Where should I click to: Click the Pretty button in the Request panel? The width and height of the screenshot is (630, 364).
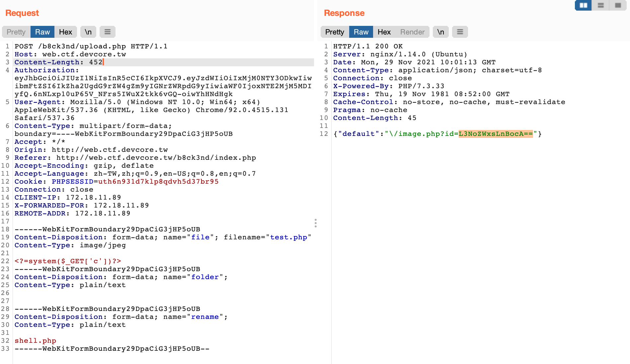[15, 32]
